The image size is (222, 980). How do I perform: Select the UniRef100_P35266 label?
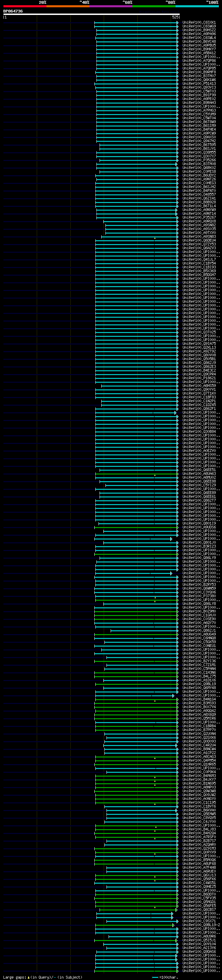point(199,160)
